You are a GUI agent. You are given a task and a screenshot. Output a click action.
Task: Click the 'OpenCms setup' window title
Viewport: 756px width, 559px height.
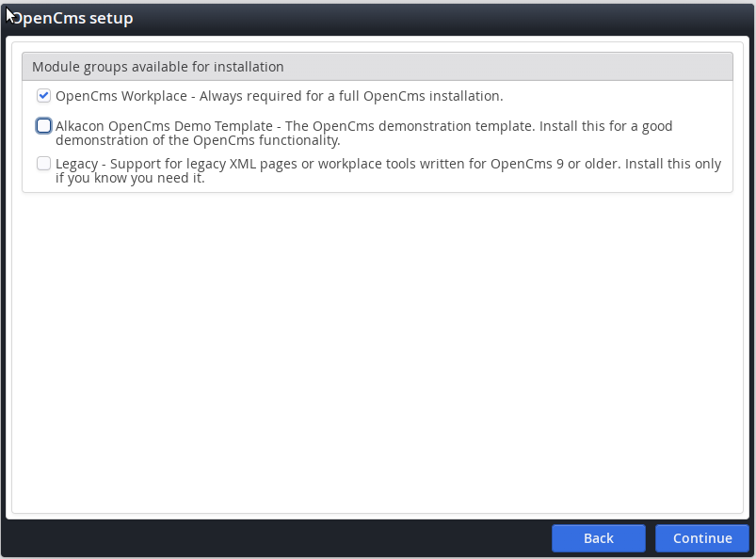tap(73, 19)
